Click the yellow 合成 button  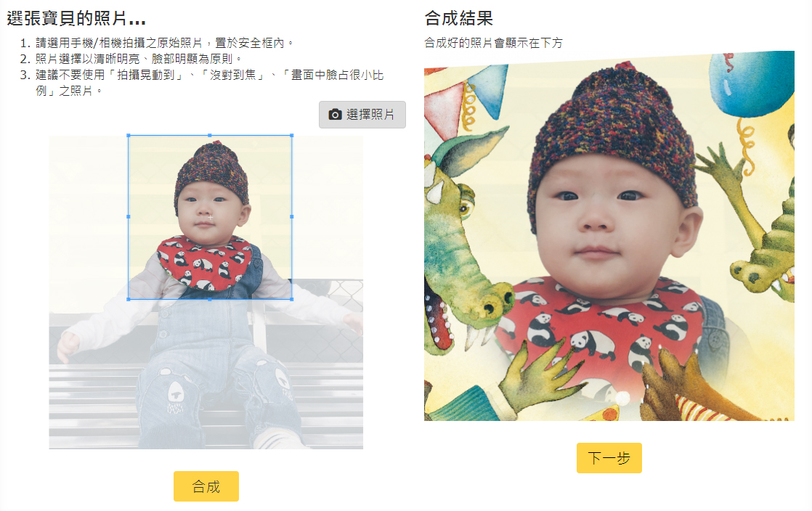[x=206, y=486]
